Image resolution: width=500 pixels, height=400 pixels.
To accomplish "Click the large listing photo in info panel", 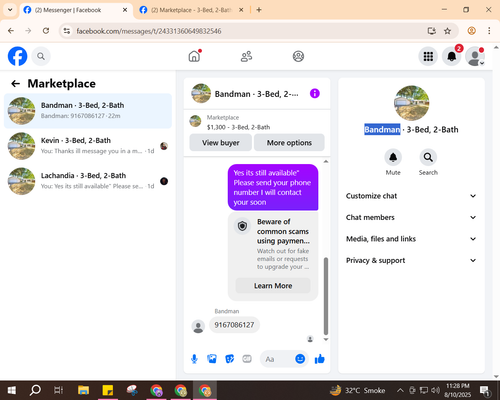I will (x=411, y=103).
